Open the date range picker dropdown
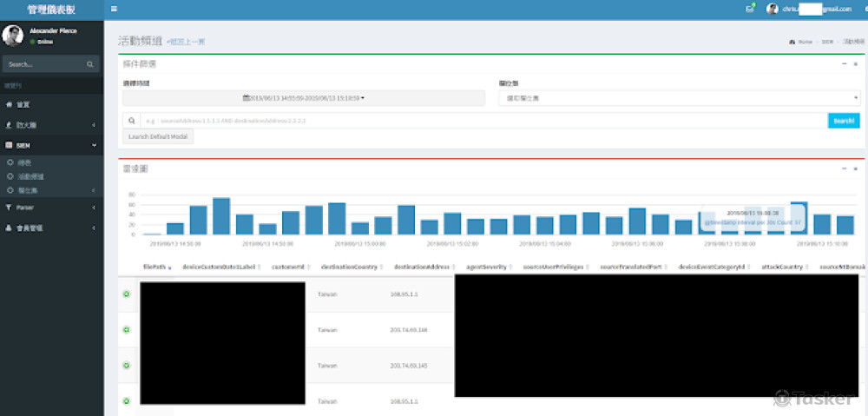 (304, 98)
